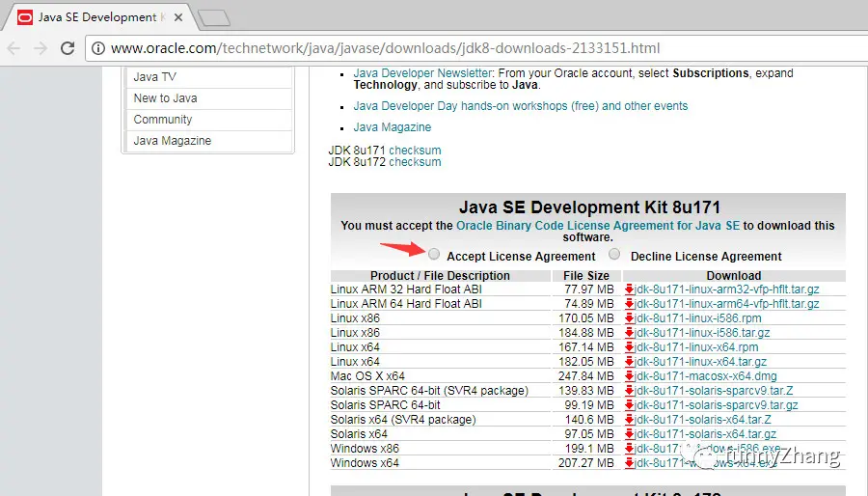Click the Download column header
Screen dimensions: 868x496
click(x=734, y=276)
